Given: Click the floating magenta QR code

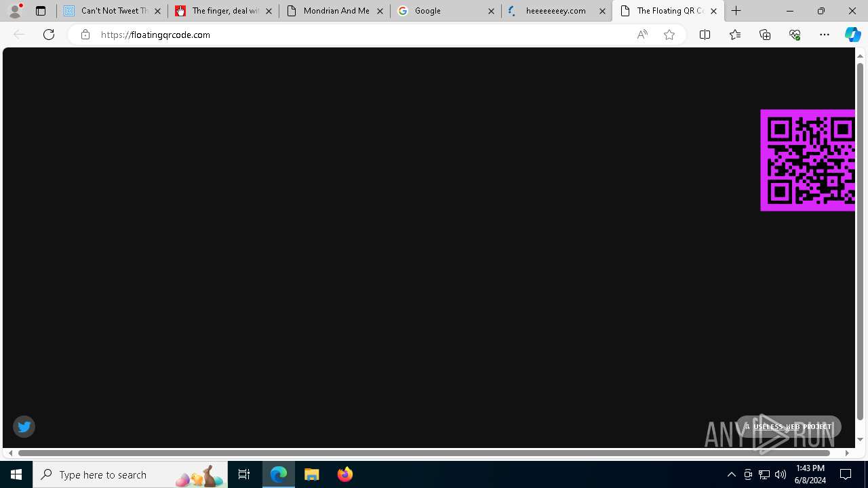Looking at the screenshot, I should pyautogui.click(x=808, y=160).
